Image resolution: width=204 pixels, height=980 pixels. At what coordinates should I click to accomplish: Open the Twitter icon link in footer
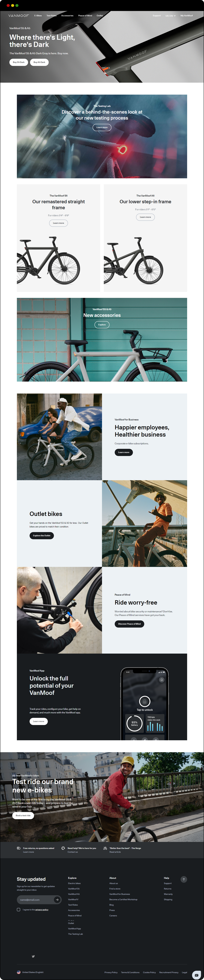pos(33,956)
